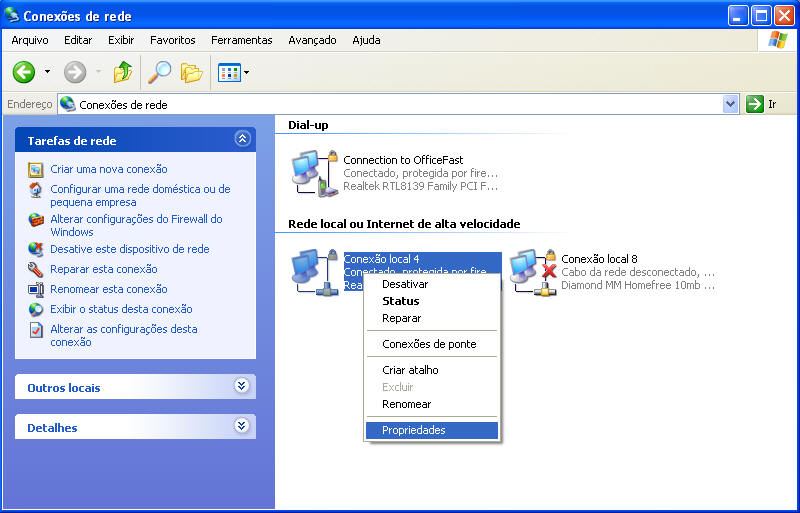Click the Forward navigation arrow button

click(x=75, y=72)
